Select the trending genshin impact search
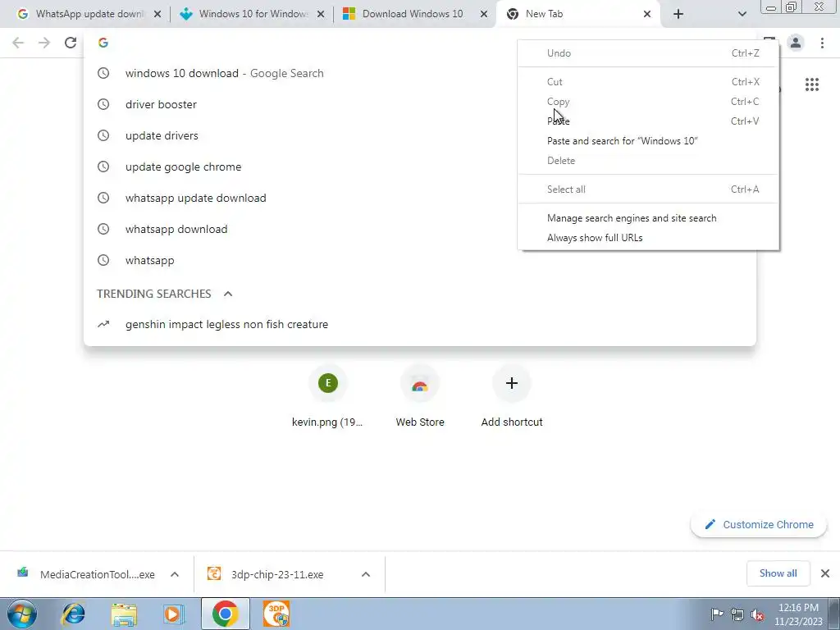Viewport: 840px width, 630px height. click(419, 324)
